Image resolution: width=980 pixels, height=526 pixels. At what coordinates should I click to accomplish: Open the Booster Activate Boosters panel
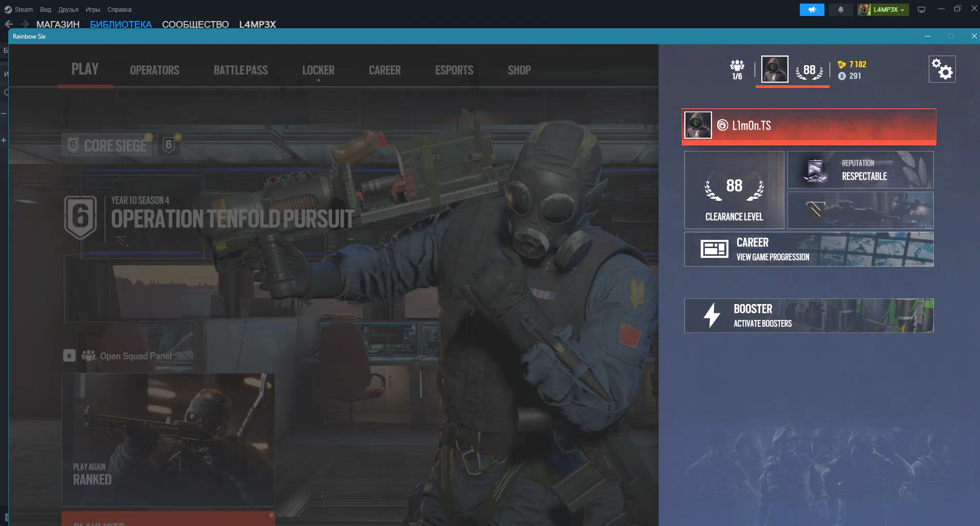point(809,315)
